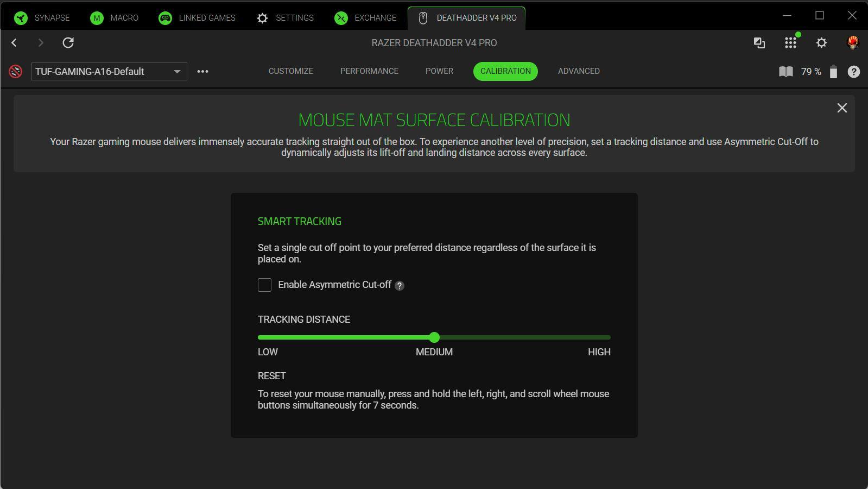Switch to the Performance tab
This screenshot has width=868, height=489.
[x=369, y=71]
